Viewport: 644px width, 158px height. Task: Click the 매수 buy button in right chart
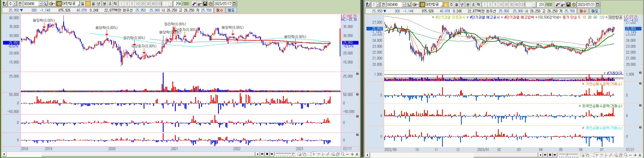583,11
